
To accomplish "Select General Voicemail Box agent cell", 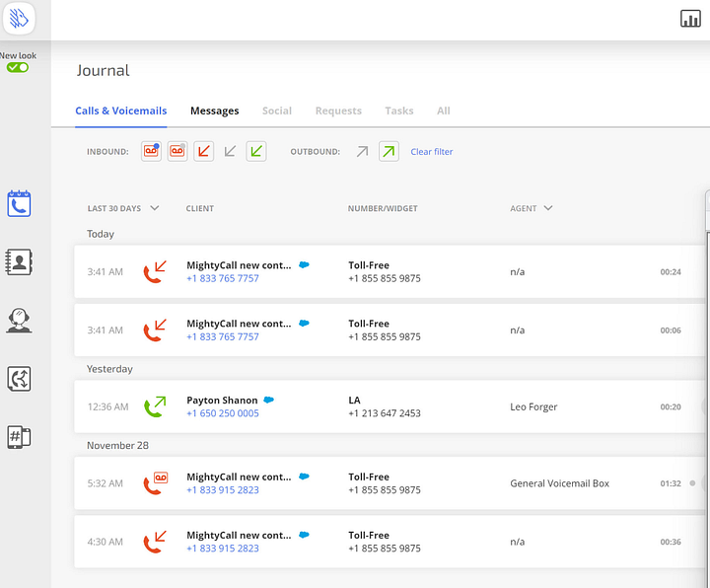I will [560, 483].
